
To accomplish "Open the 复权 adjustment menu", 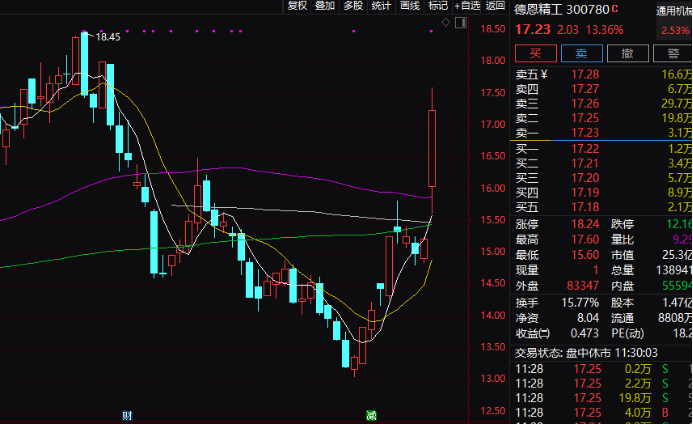I will click(x=297, y=6).
